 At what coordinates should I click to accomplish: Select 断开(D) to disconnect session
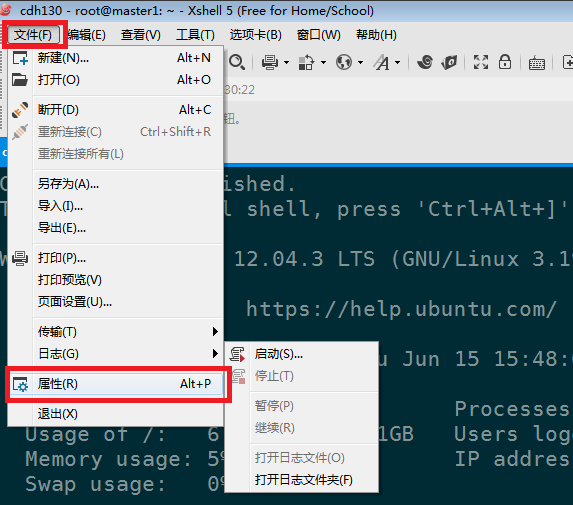point(115,110)
